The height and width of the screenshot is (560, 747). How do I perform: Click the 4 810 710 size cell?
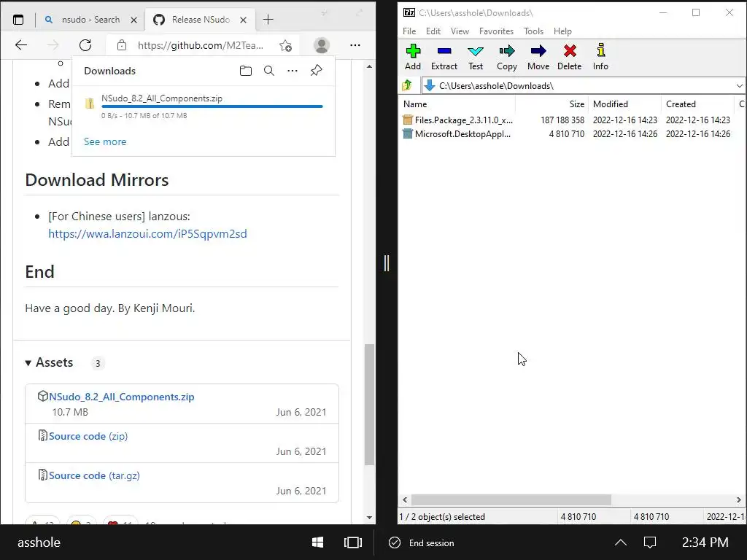click(566, 134)
